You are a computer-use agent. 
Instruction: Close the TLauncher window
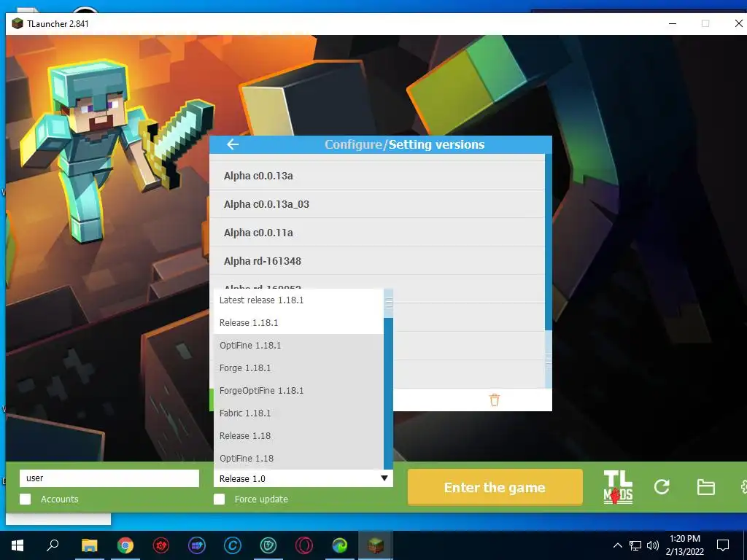point(738,23)
